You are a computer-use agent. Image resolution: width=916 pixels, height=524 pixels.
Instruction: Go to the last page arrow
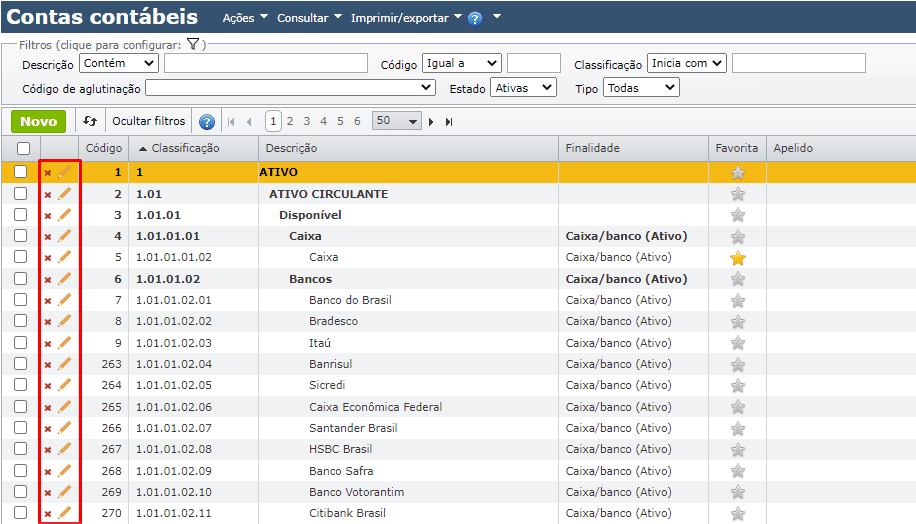(x=449, y=122)
